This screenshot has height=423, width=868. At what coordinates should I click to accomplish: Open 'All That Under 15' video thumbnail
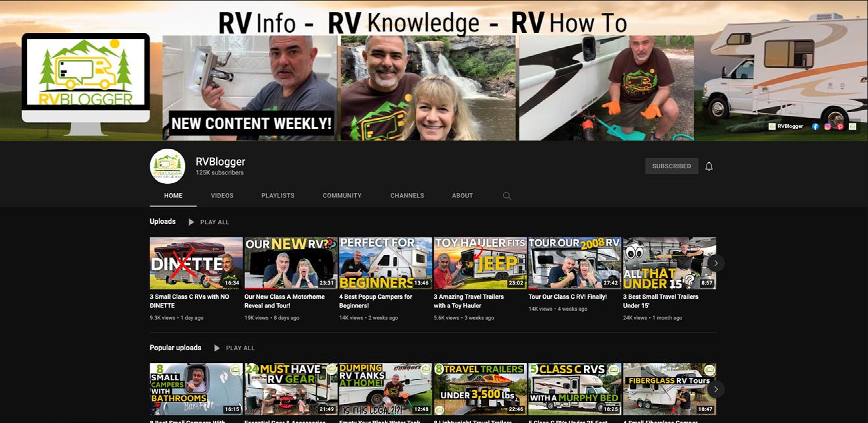tap(670, 263)
